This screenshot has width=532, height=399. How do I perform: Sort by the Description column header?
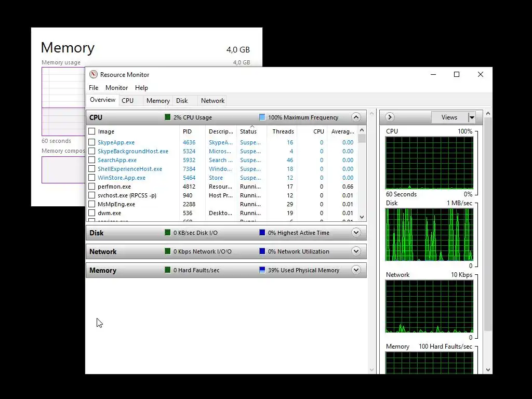pos(221,131)
